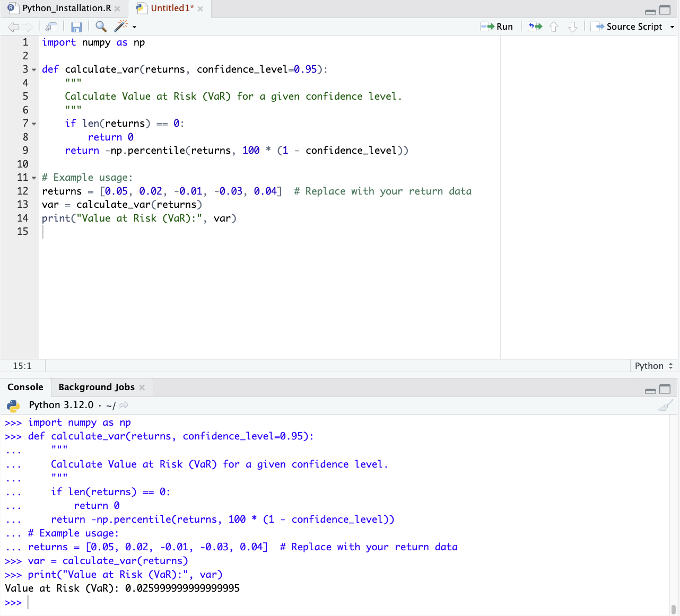This screenshot has width=680, height=616.
Task: Clear console with the broom icon
Action: click(666, 406)
